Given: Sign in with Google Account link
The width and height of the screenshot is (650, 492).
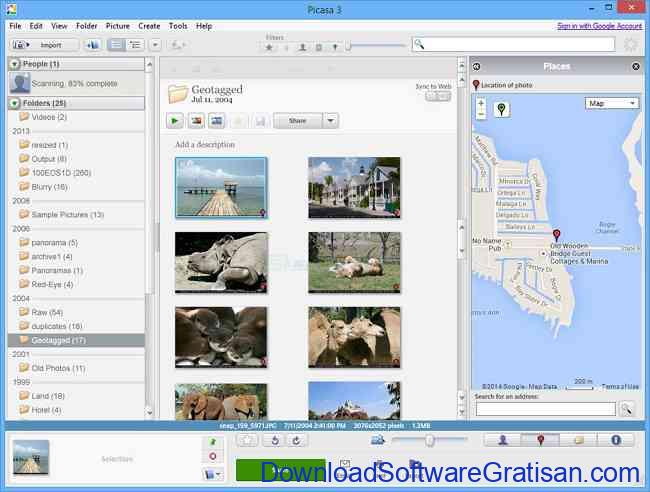Looking at the screenshot, I should point(599,26).
